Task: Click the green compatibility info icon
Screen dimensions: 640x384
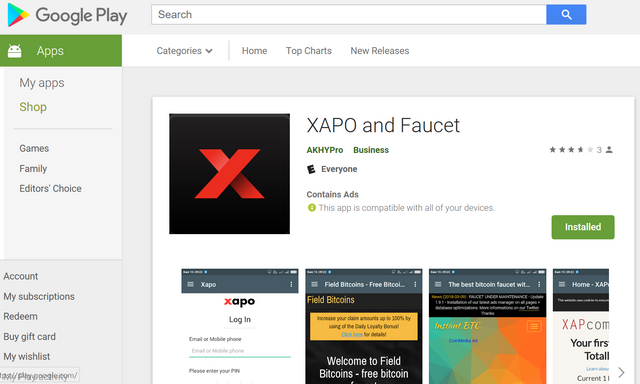Action: point(312,208)
